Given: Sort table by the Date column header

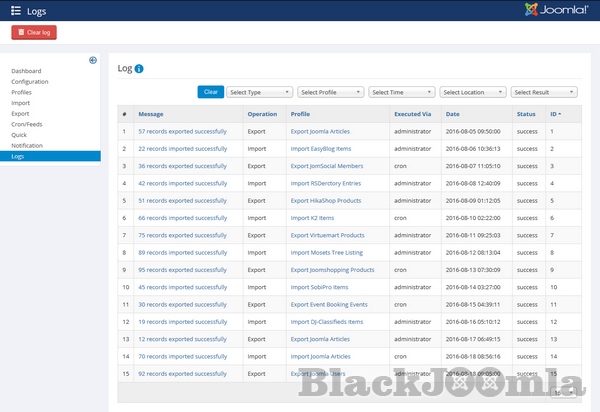Looking at the screenshot, I should point(452,114).
